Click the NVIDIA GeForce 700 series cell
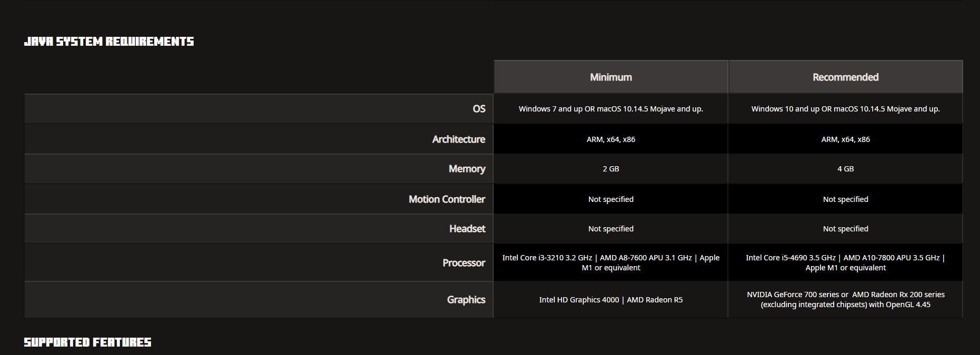 point(845,300)
